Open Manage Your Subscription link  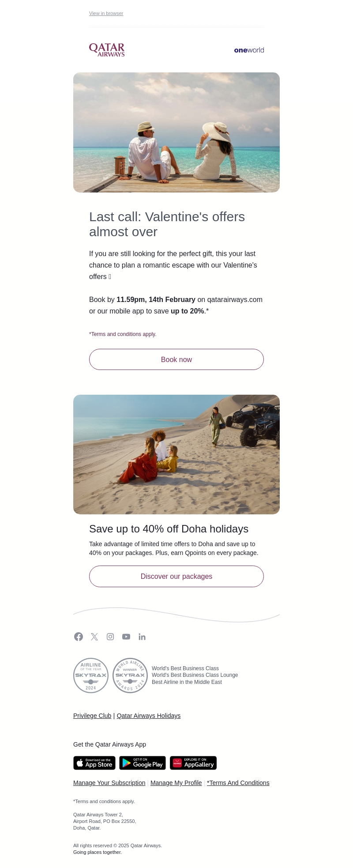tap(109, 783)
